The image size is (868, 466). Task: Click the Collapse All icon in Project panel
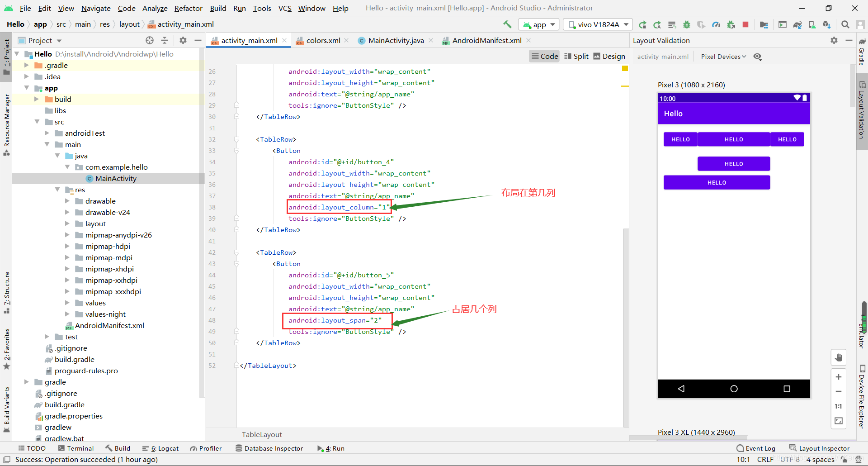click(165, 40)
